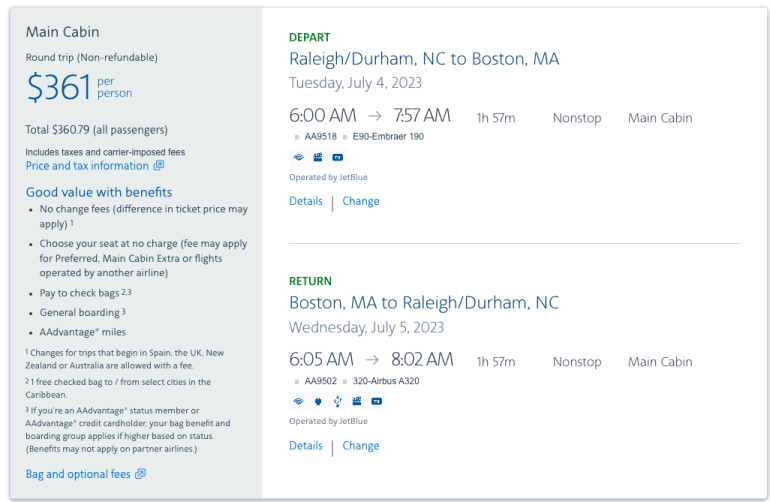Image resolution: width=770 pixels, height=502 pixels.
Task: Click the entertainment clapperboard icon on the departing flight
Action: click(x=317, y=157)
